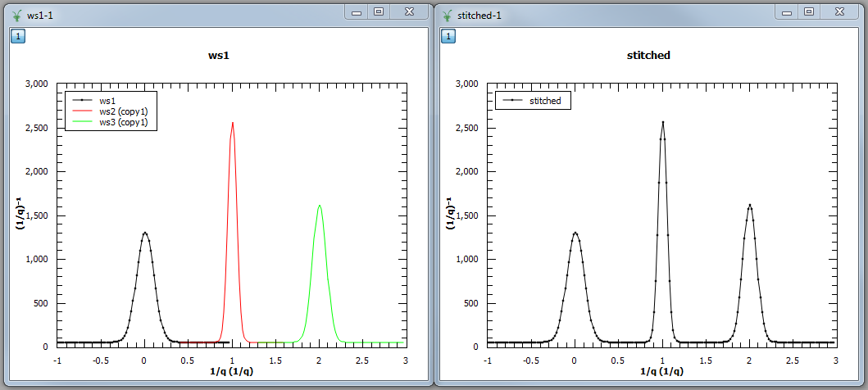Minimize the stitched-1 plot window
868x390 pixels.
(788, 12)
